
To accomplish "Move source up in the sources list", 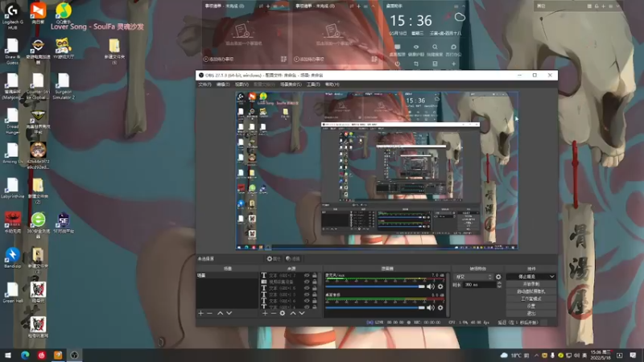I will point(293,313).
